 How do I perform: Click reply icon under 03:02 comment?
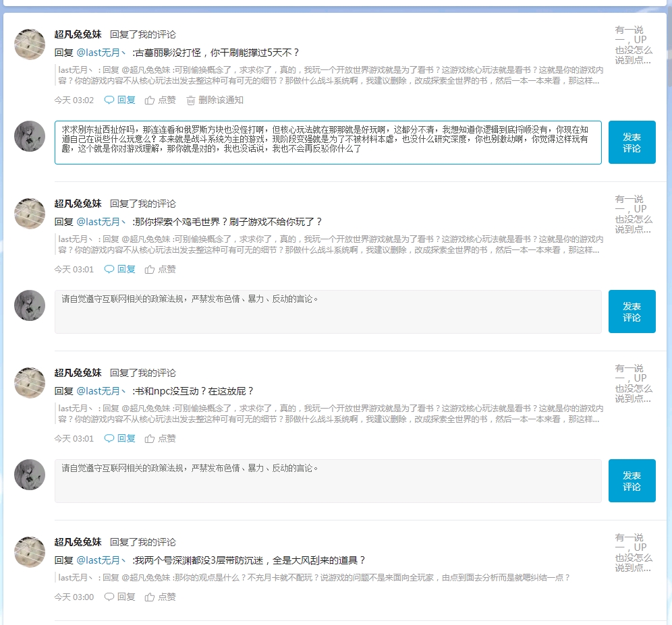click(x=109, y=100)
